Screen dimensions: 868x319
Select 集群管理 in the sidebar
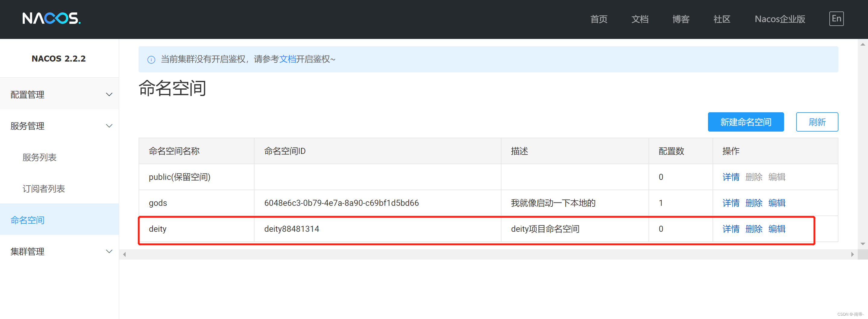point(59,251)
